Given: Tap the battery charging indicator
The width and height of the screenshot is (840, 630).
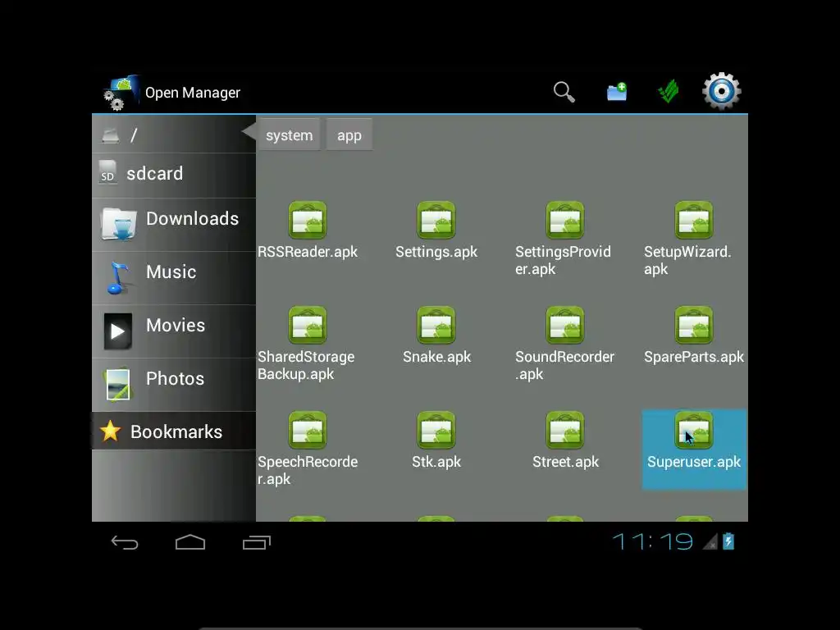Looking at the screenshot, I should (728, 541).
